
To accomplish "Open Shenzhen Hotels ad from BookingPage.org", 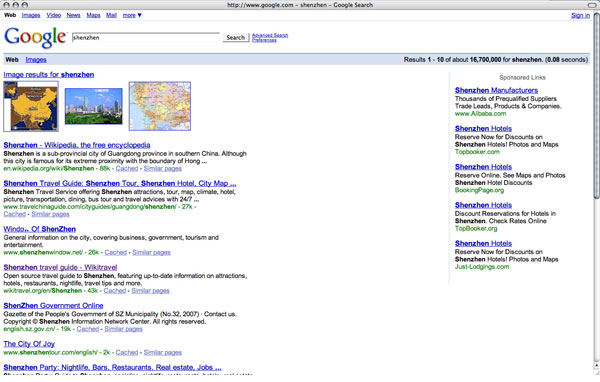I will [483, 167].
